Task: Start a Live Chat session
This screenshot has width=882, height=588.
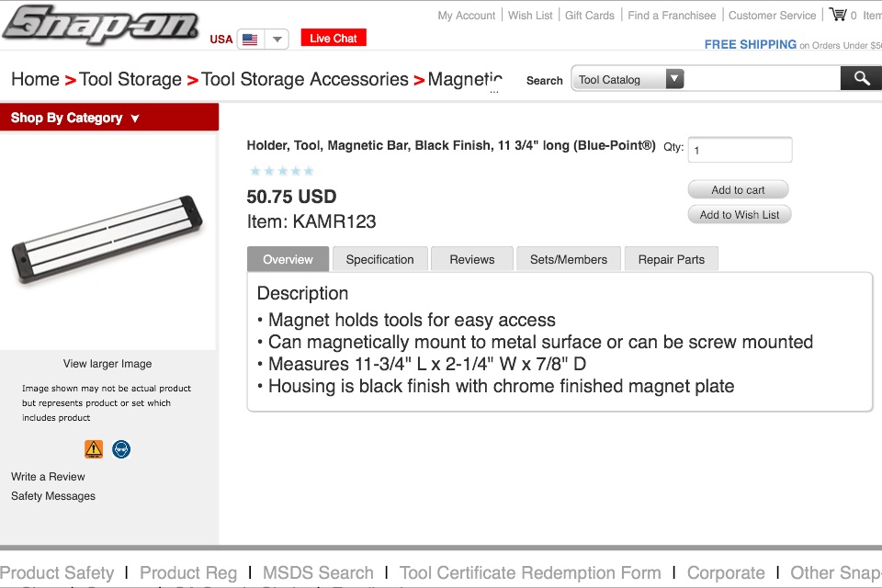Action: [334, 39]
